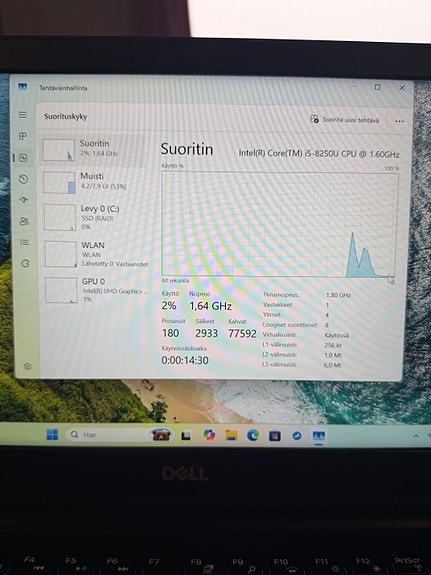This screenshot has width=431, height=575.
Task: Click Suorita uusi tehtävä button
Action: [345, 120]
